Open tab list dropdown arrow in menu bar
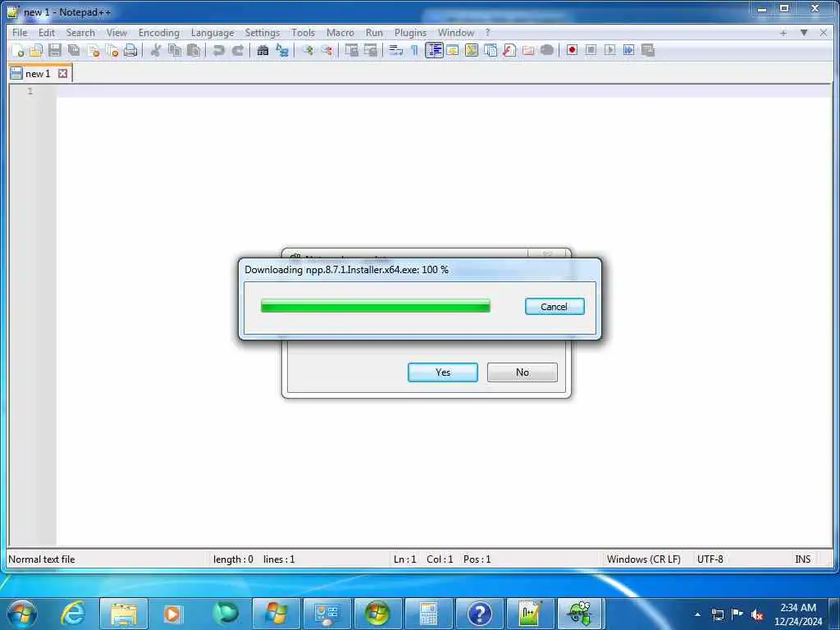The width and height of the screenshot is (840, 630). [804, 33]
